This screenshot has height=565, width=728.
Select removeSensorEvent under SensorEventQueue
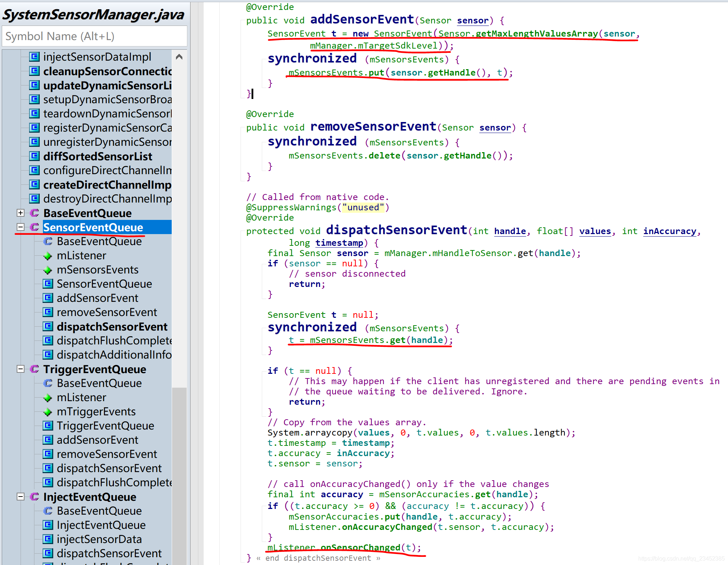tap(107, 312)
